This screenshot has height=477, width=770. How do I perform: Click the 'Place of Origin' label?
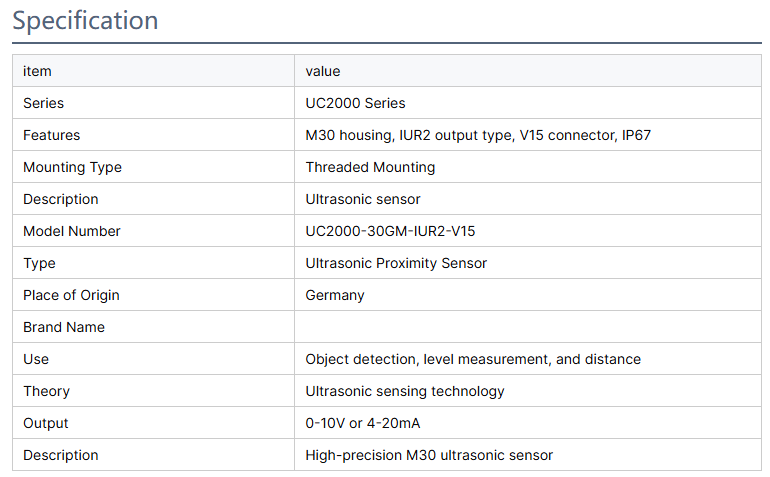tap(71, 295)
